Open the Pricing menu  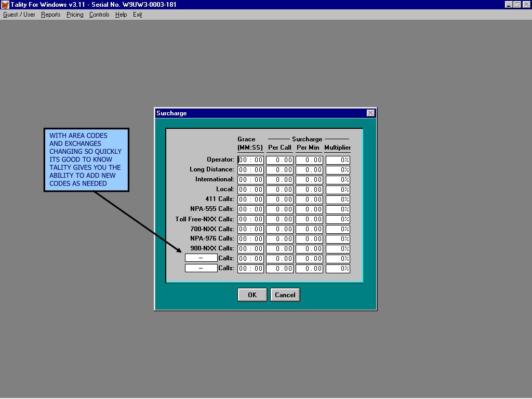coord(75,15)
